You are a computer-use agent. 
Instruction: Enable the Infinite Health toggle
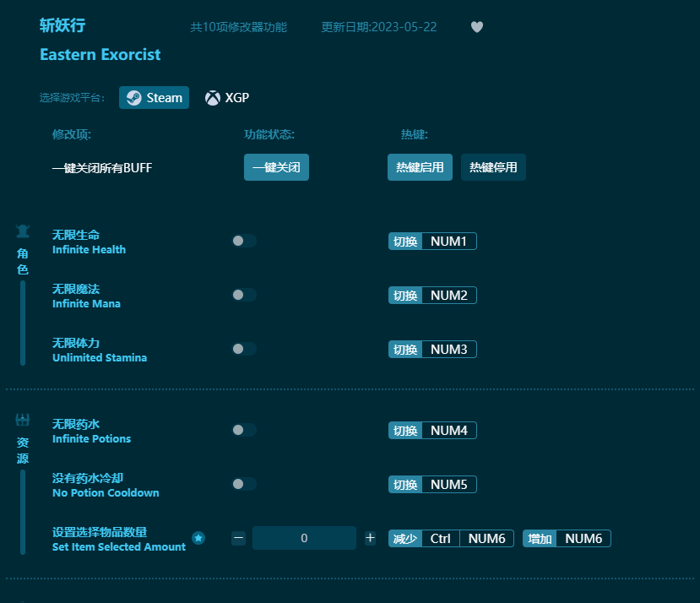244,241
